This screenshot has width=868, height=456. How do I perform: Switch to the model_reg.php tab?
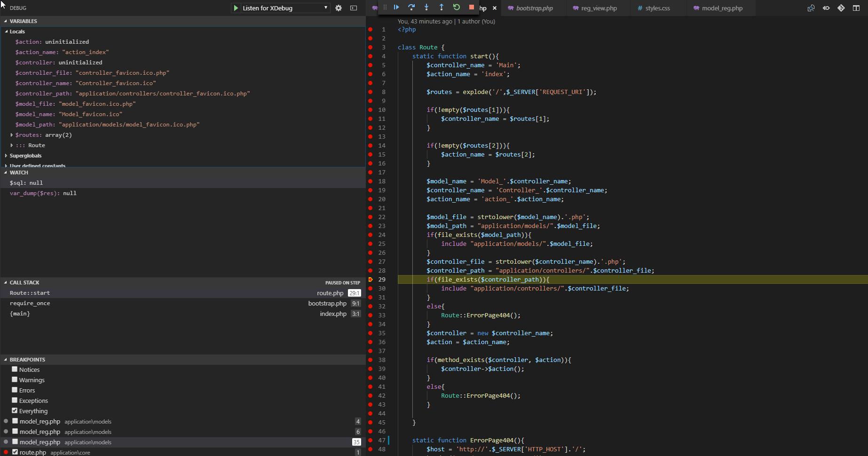point(722,8)
